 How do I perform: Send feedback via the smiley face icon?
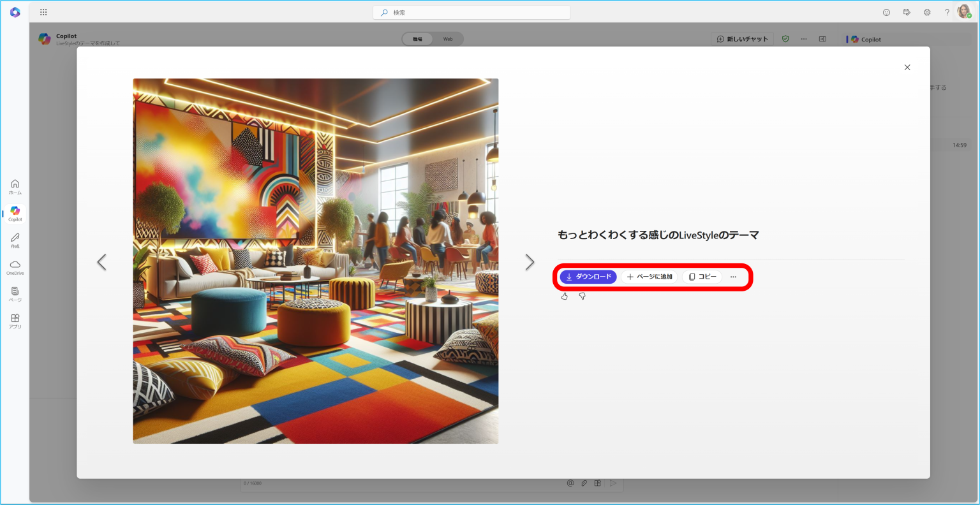pos(886,12)
